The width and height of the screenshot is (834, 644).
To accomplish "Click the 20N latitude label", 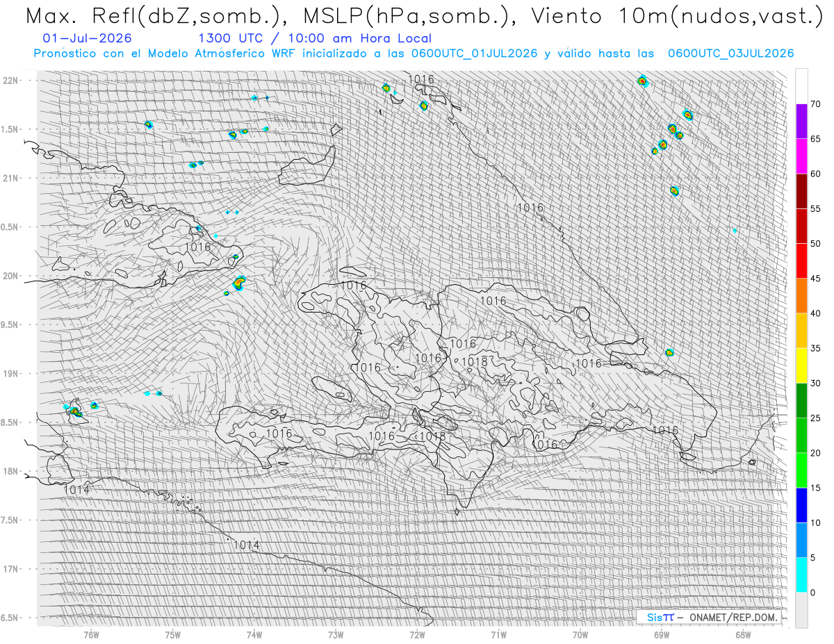I will click(x=11, y=276).
